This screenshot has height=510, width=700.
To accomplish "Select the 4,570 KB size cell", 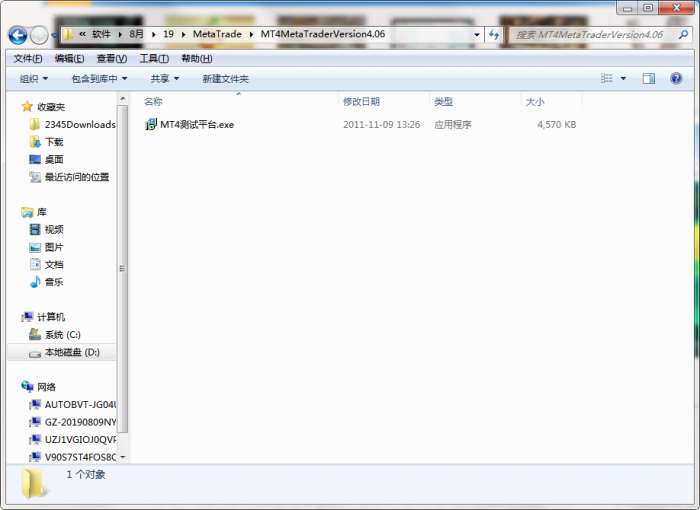I will [556, 125].
